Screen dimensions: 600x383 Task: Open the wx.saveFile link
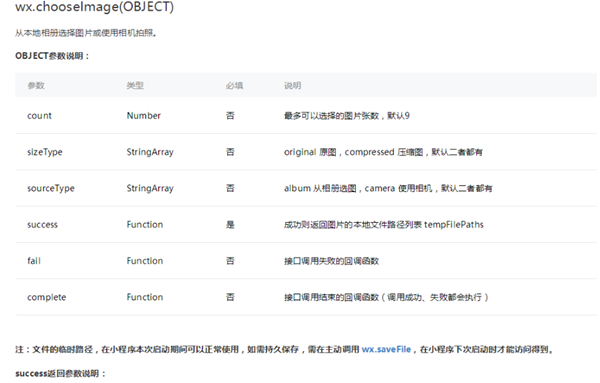click(x=386, y=349)
